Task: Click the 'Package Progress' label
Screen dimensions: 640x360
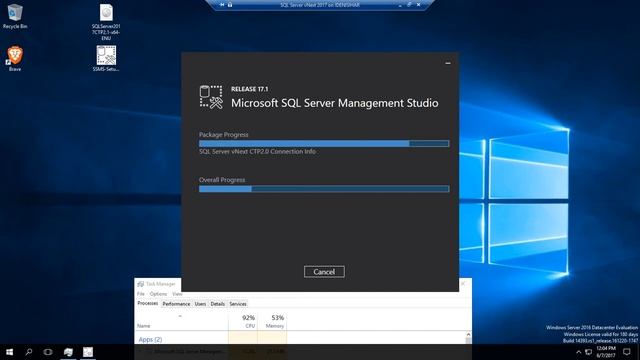Action: [x=223, y=135]
